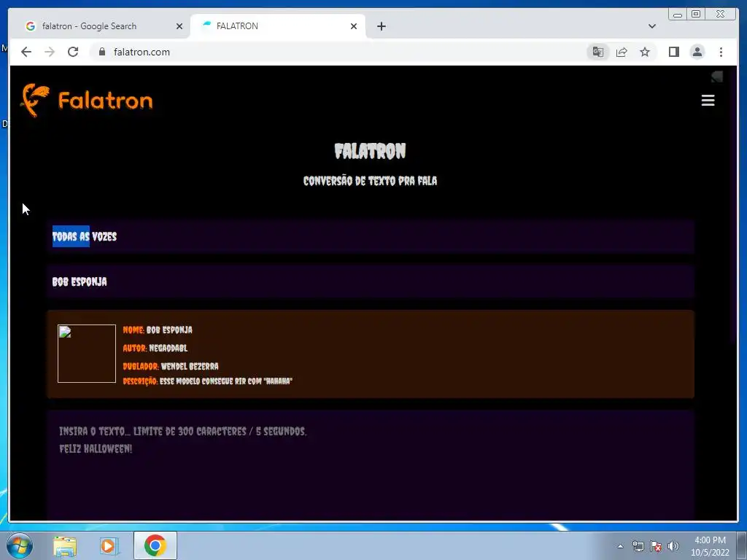Go back using the browser back arrow
This screenshot has width=747, height=560.
26,52
